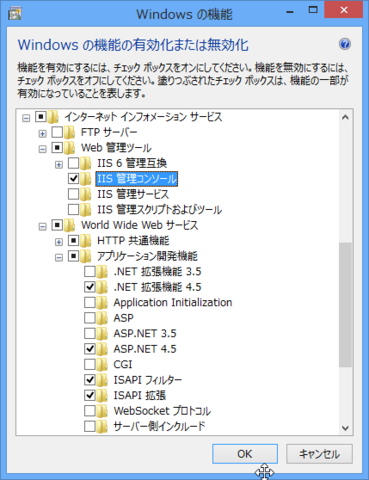Maximize the Windows の機能 window
Screen dimensions: 369x480
click(x=313, y=10)
